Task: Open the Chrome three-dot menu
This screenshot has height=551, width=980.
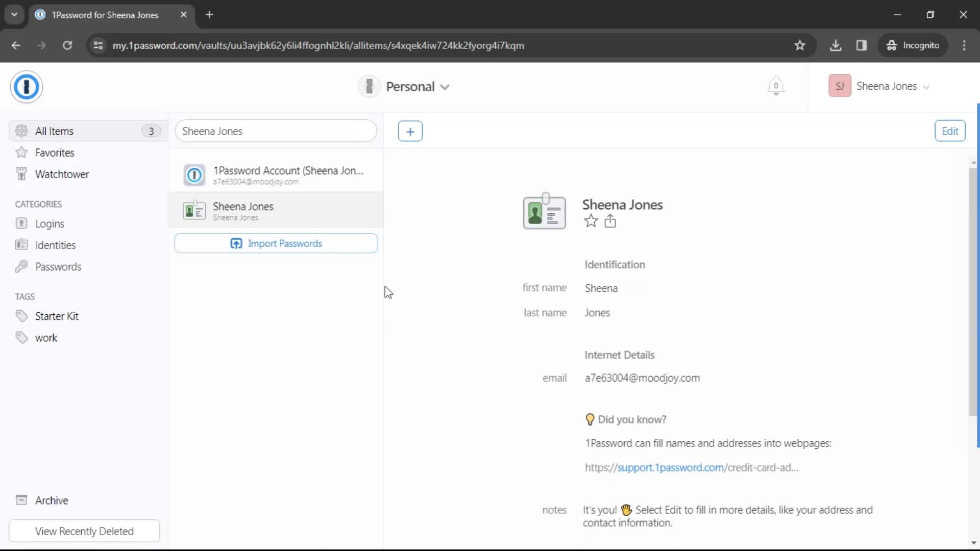Action: point(964,45)
